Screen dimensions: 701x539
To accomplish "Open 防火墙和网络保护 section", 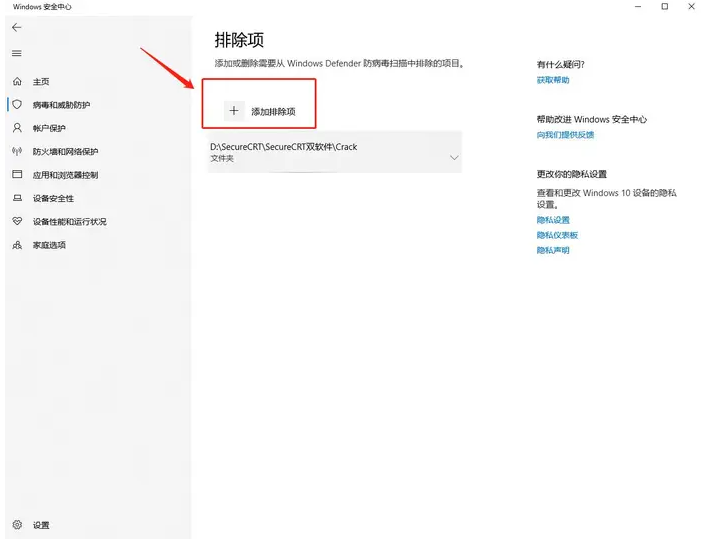I will tap(65, 152).
